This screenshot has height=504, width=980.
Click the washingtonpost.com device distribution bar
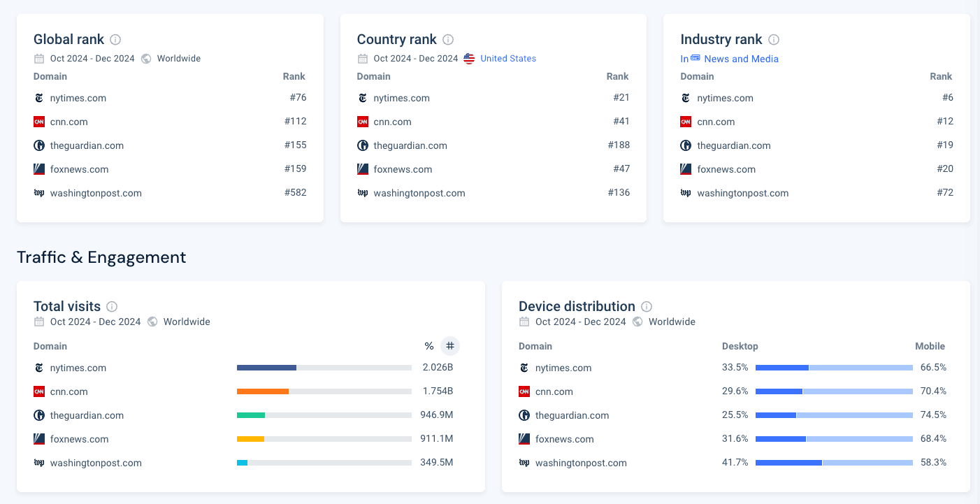(x=834, y=463)
